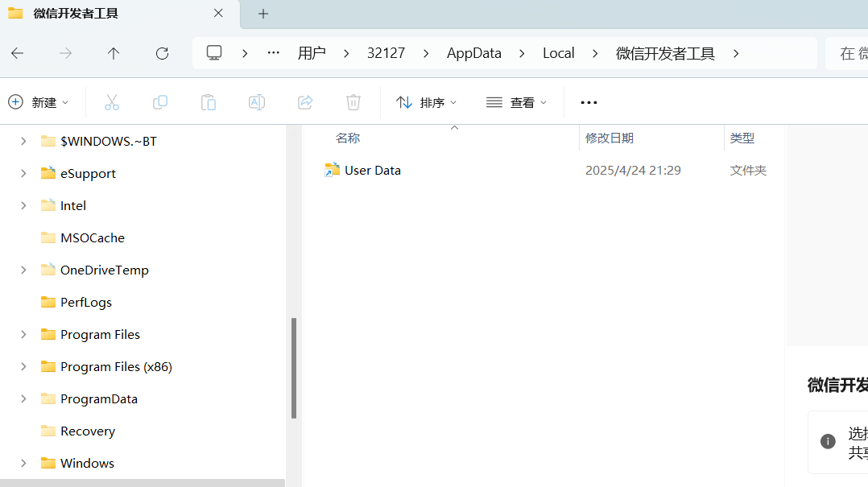Click the Local breadcrumb segment
Screen dimensions: 868x487
[x=559, y=53]
